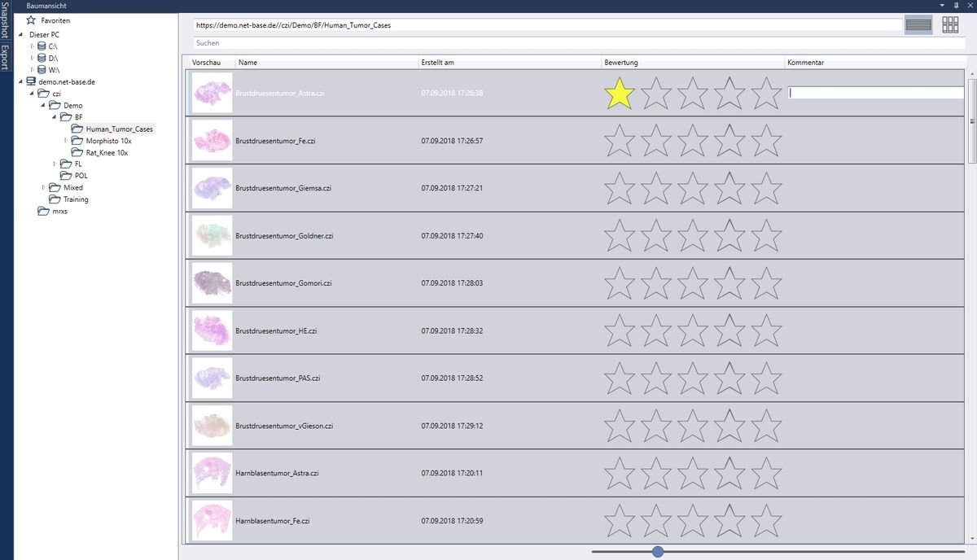This screenshot has height=560, width=977.
Task: Expand the C:\ drive node
Action: tap(33, 46)
